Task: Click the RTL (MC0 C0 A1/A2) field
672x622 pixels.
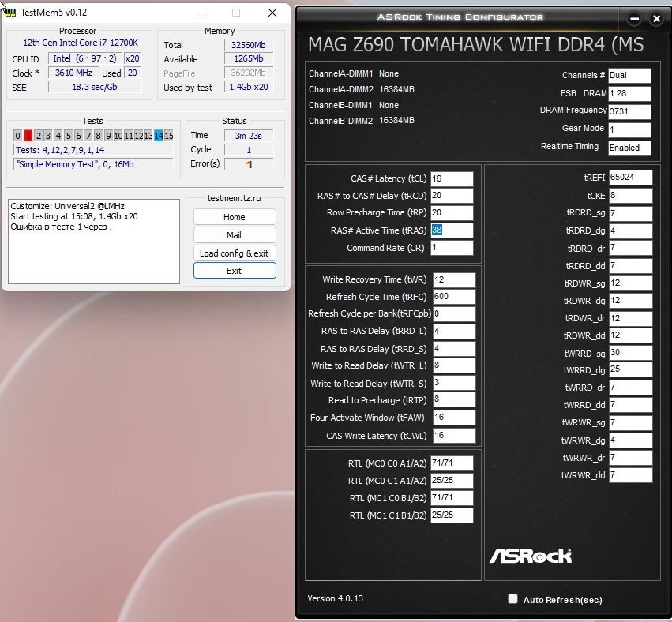Action: 452,463
